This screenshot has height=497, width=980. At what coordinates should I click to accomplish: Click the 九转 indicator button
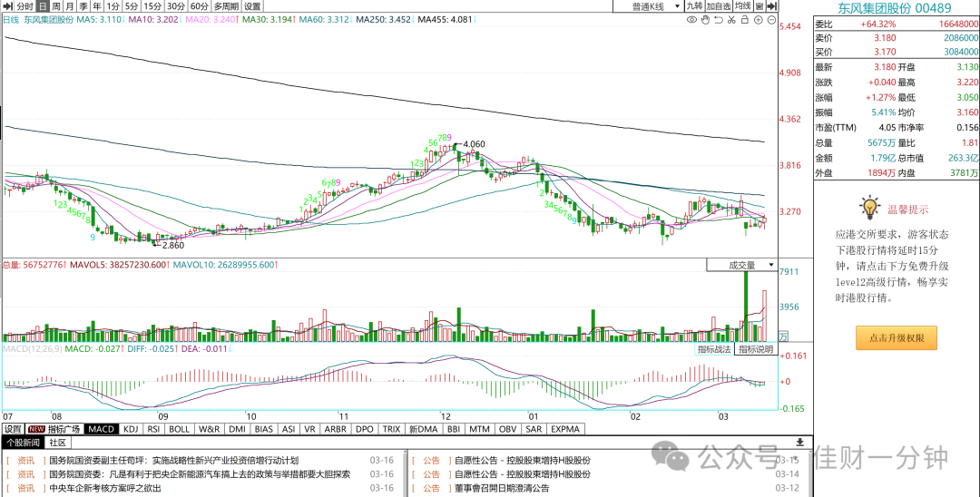click(694, 6)
